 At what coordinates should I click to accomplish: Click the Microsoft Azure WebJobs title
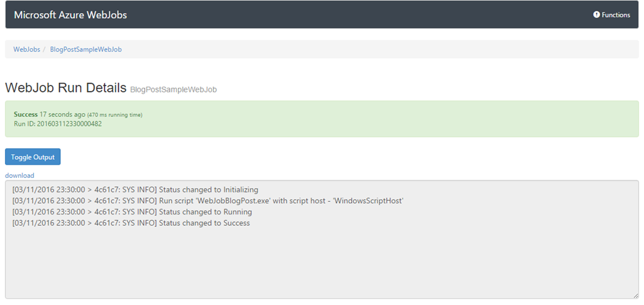tap(70, 14)
